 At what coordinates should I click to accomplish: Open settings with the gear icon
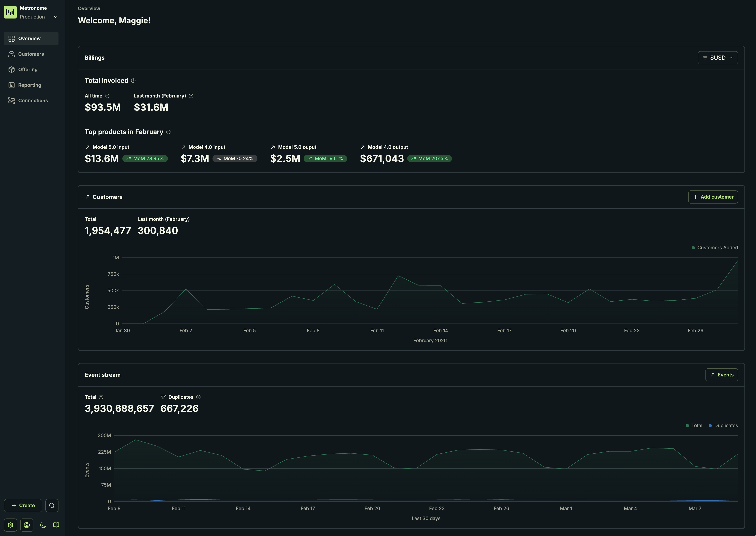(x=11, y=525)
